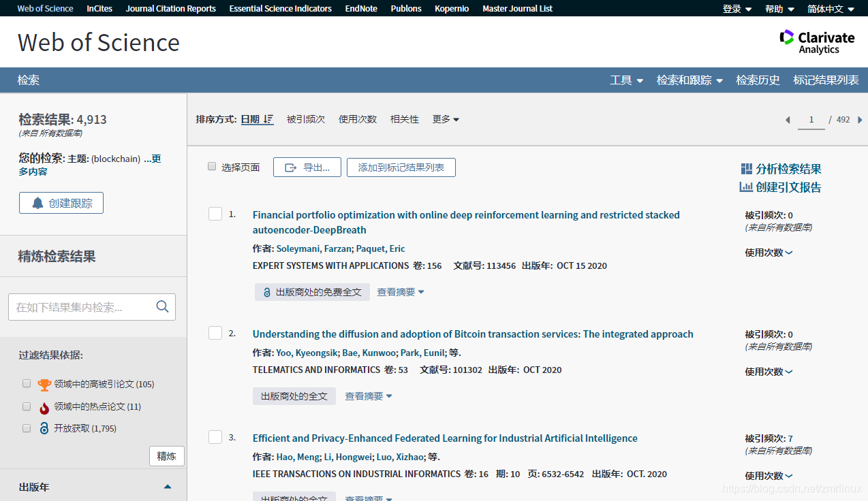The width and height of the screenshot is (868, 501).
Task: Open 检索历史 page
Action: point(758,80)
